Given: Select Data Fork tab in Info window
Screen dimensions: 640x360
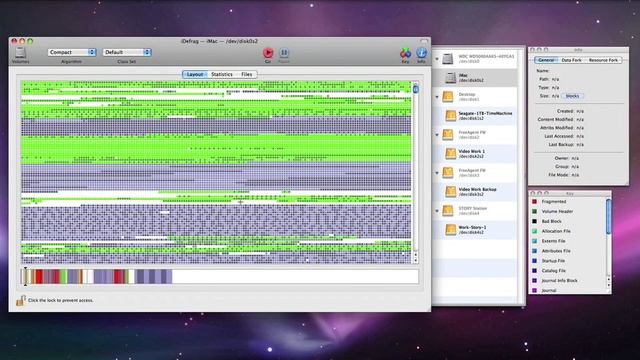Looking at the screenshot, I should pos(571,60).
